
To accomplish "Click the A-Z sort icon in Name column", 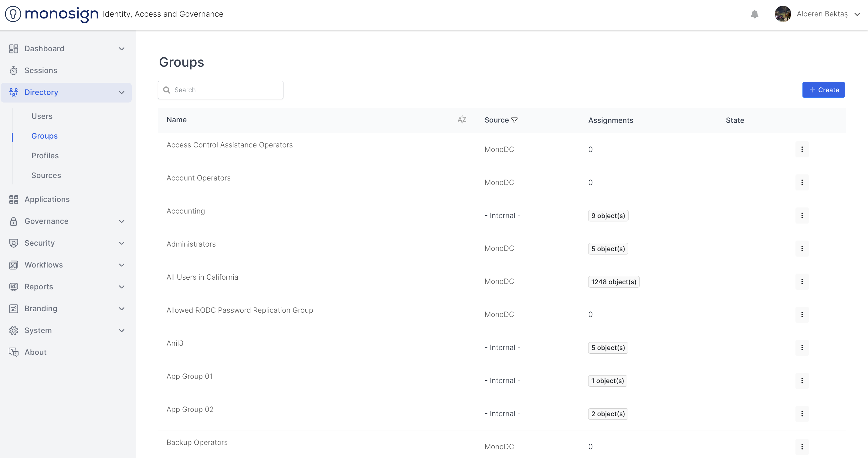I will tap(462, 119).
